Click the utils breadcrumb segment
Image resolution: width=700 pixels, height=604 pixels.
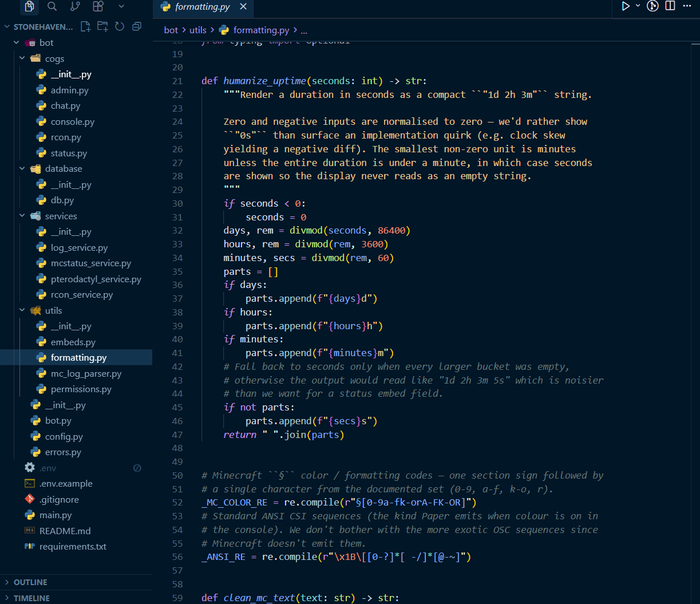tap(198, 30)
